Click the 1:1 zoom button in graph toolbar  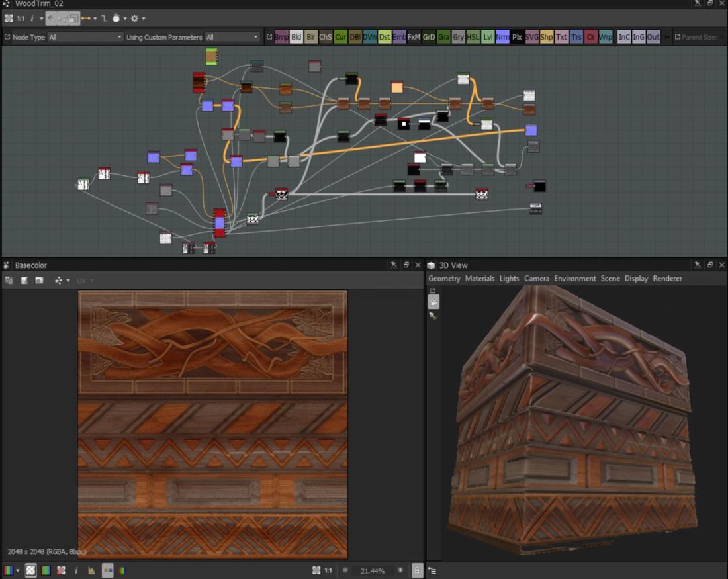(x=21, y=19)
